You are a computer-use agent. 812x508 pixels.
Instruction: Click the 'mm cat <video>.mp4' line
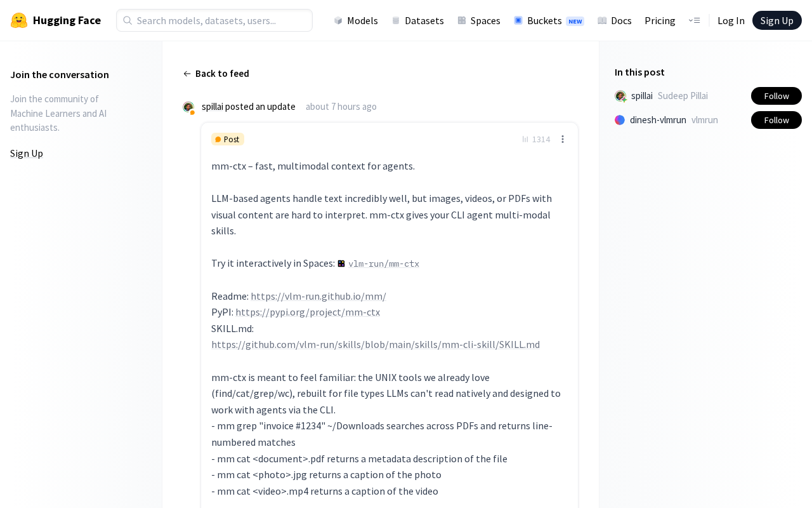coord(325,491)
